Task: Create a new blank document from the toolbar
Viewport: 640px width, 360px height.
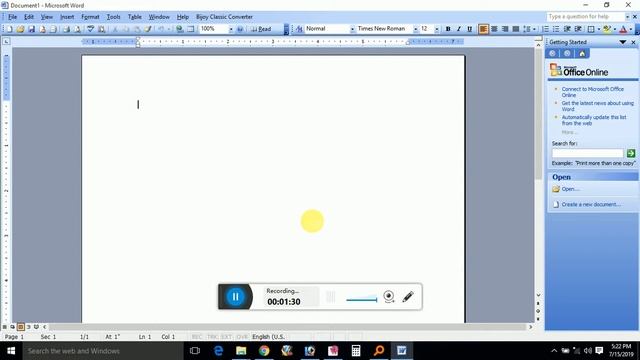Action: 9,29
